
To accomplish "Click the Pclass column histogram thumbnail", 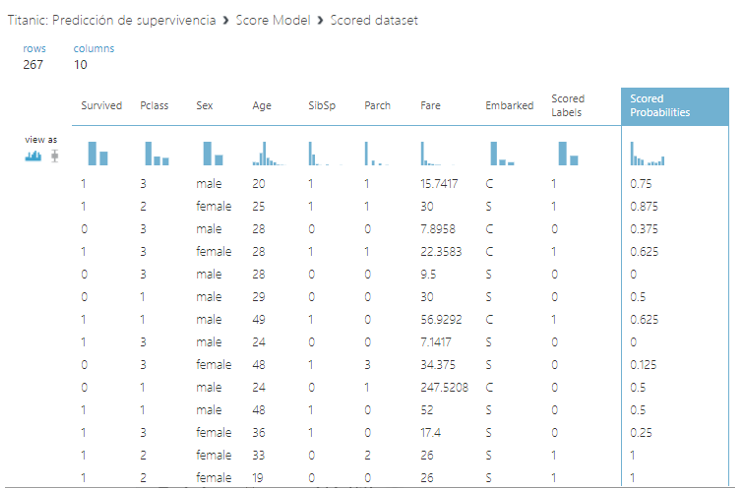I will (x=157, y=153).
